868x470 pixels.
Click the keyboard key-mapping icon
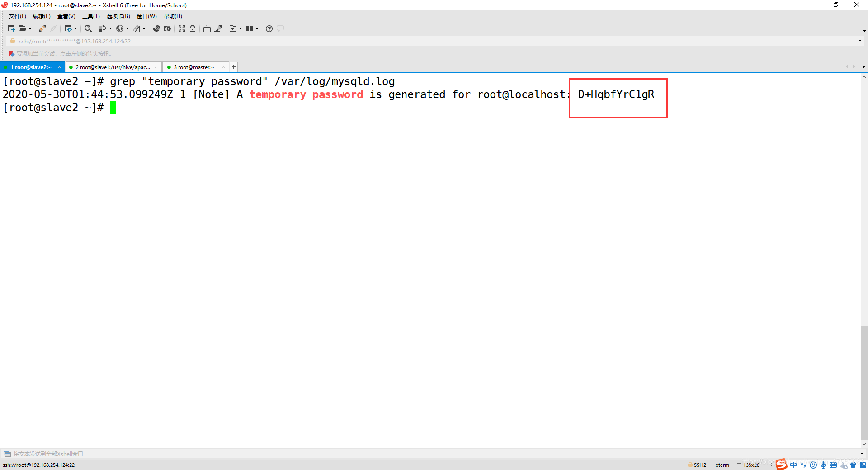point(207,28)
